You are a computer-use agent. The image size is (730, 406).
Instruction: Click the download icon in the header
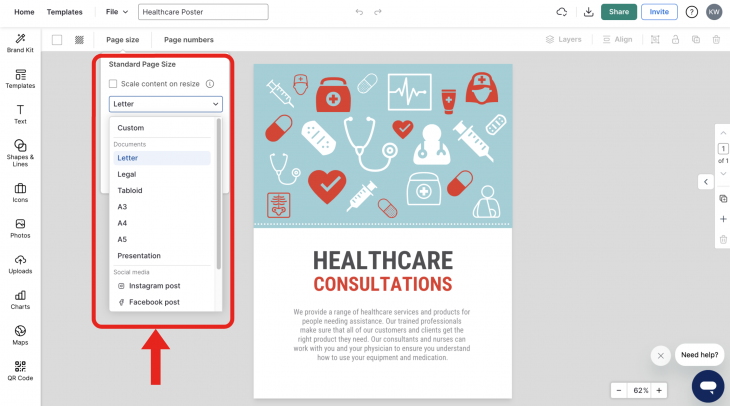coord(588,12)
